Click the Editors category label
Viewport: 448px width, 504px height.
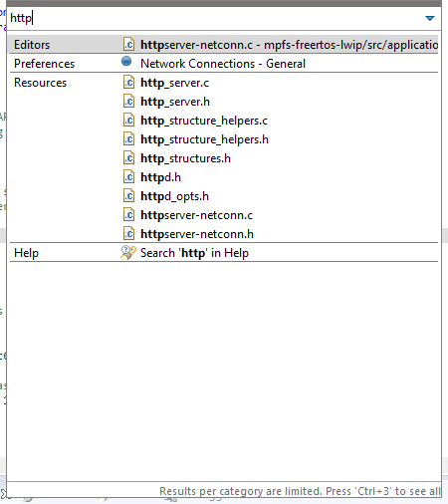coord(32,45)
